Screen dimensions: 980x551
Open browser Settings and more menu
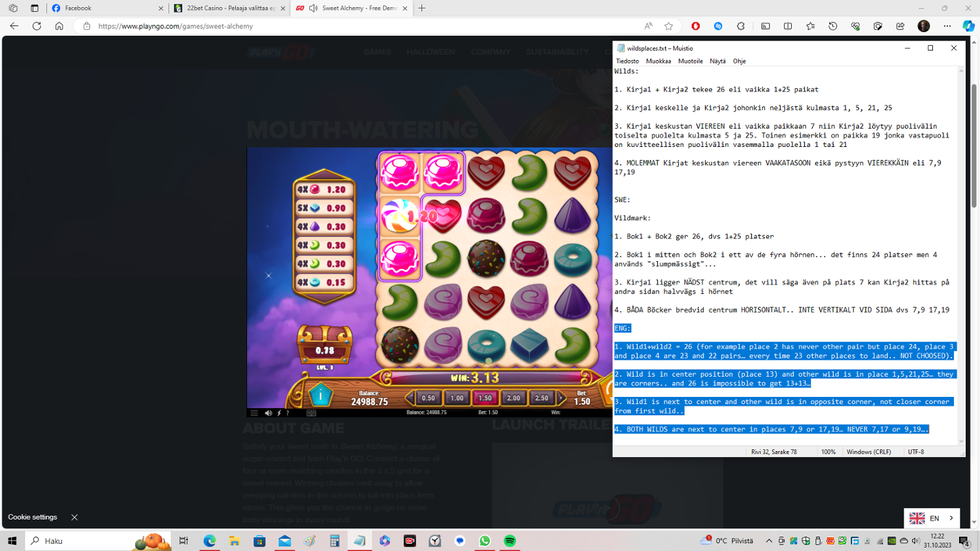pyautogui.click(x=947, y=26)
